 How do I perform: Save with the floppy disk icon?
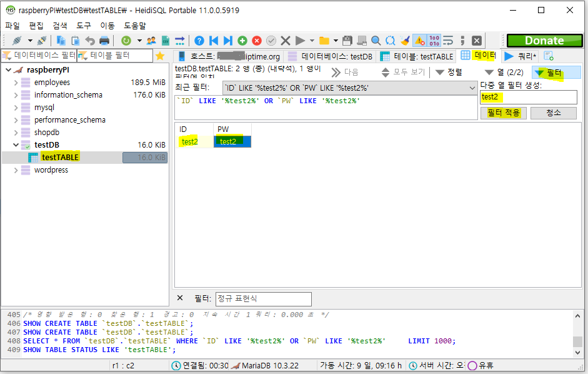click(347, 41)
